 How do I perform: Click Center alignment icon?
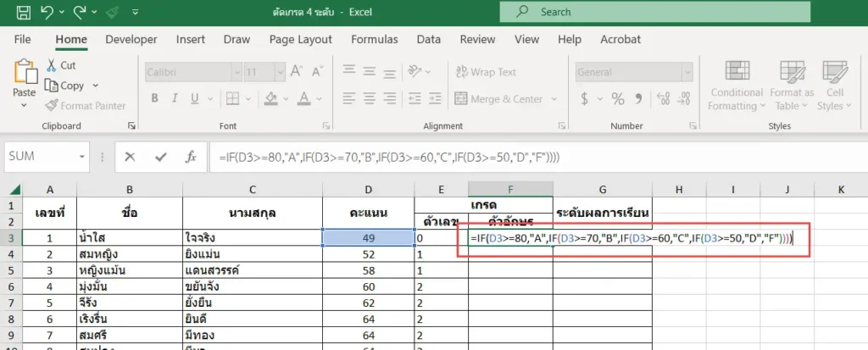click(370, 98)
